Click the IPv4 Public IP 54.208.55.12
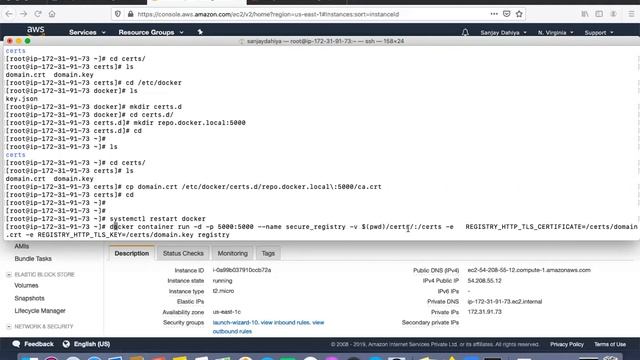 pos(484,281)
